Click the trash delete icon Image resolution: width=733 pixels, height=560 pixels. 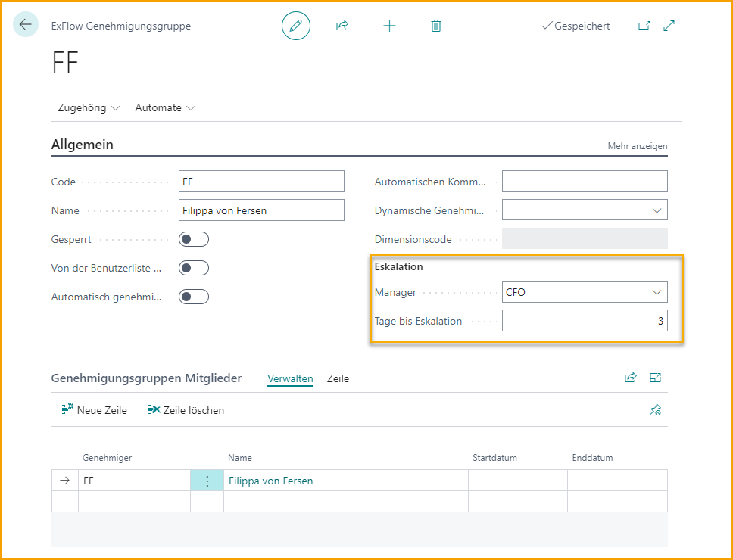436,26
